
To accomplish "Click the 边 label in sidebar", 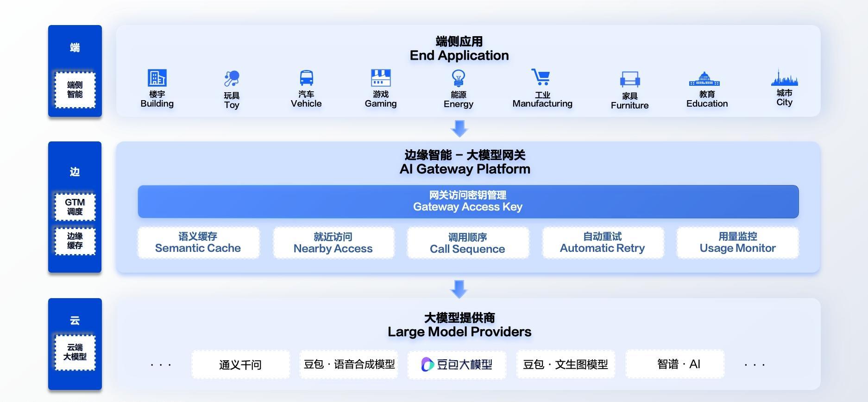I will 75,172.
